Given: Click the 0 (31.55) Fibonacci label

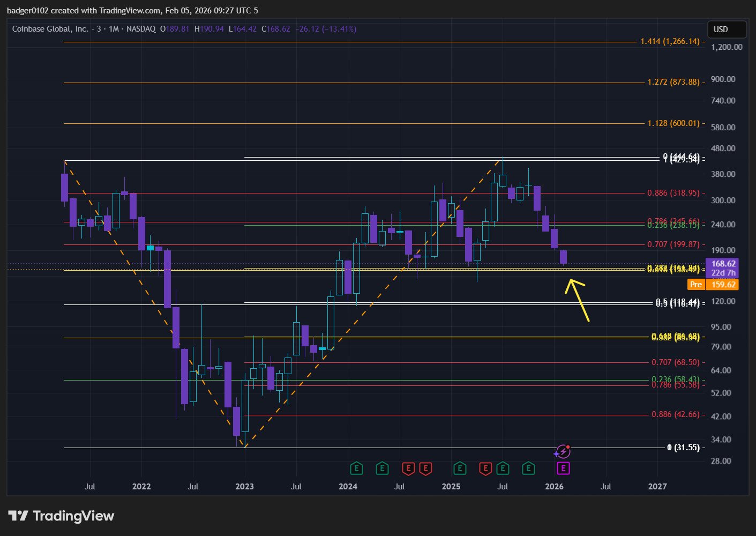Looking at the screenshot, I should point(684,448).
